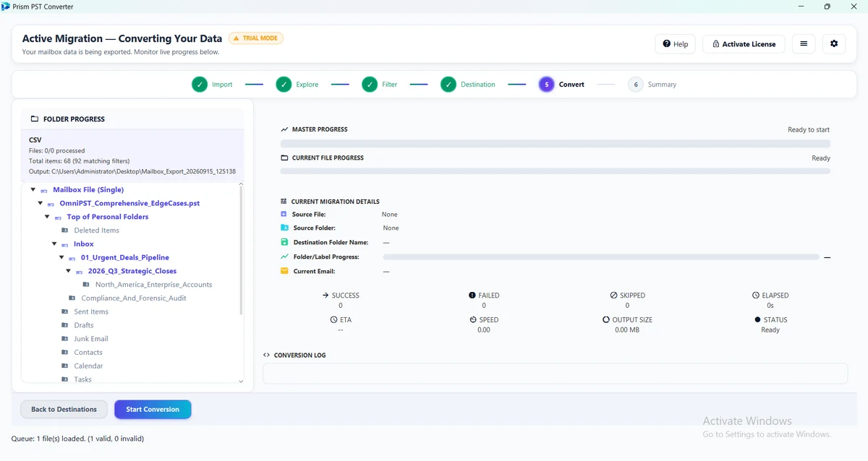Click the Speed gauge icon
The image size is (868, 461).
coord(472,319)
